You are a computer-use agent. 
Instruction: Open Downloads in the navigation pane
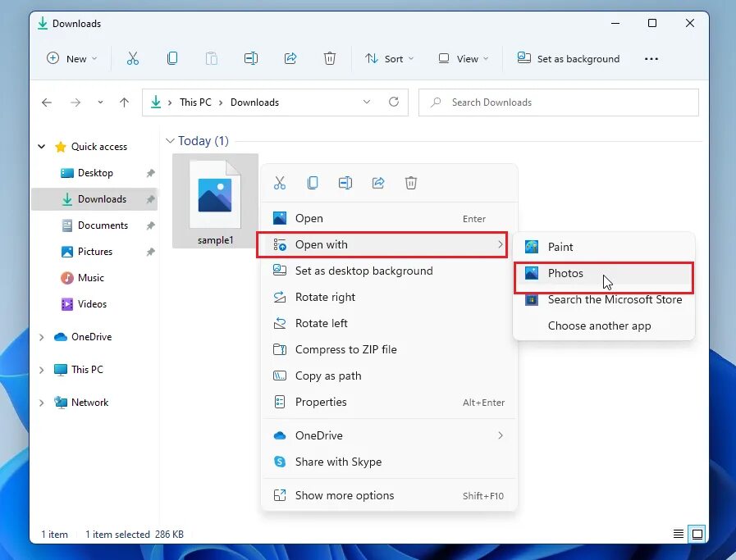pos(95,199)
